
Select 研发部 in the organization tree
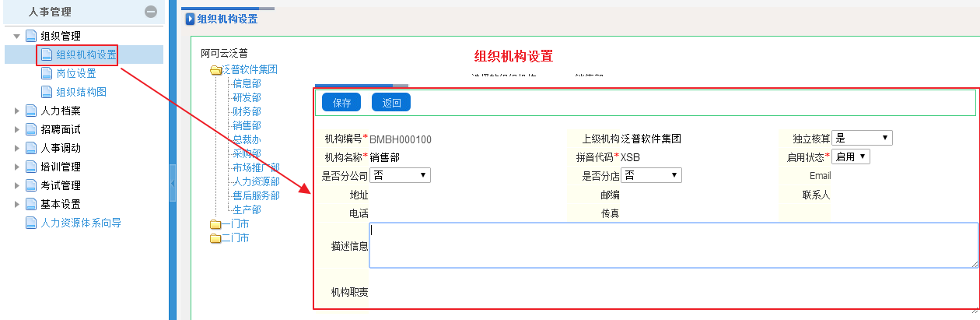point(247,97)
